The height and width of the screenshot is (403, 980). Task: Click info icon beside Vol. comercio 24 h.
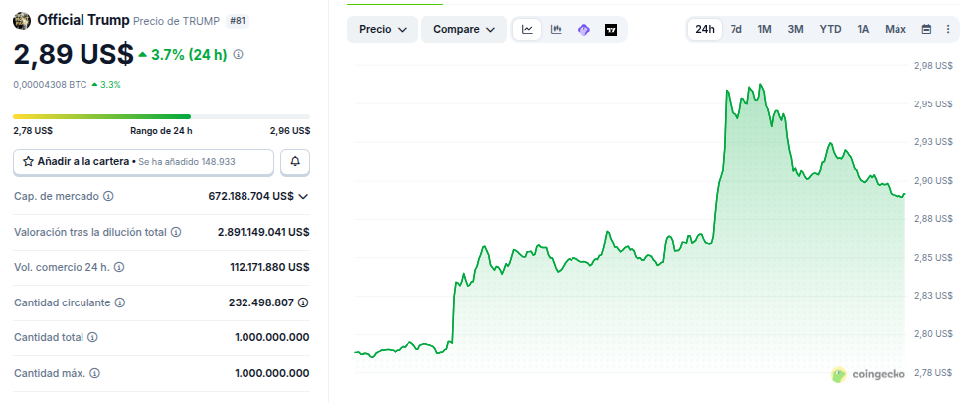(x=119, y=268)
